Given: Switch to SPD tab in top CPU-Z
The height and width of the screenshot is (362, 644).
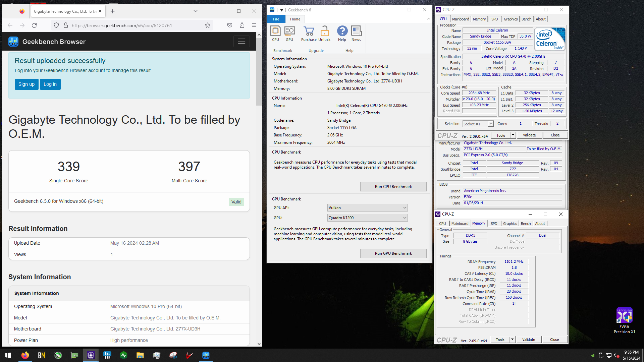Looking at the screenshot, I should [494, 19].
